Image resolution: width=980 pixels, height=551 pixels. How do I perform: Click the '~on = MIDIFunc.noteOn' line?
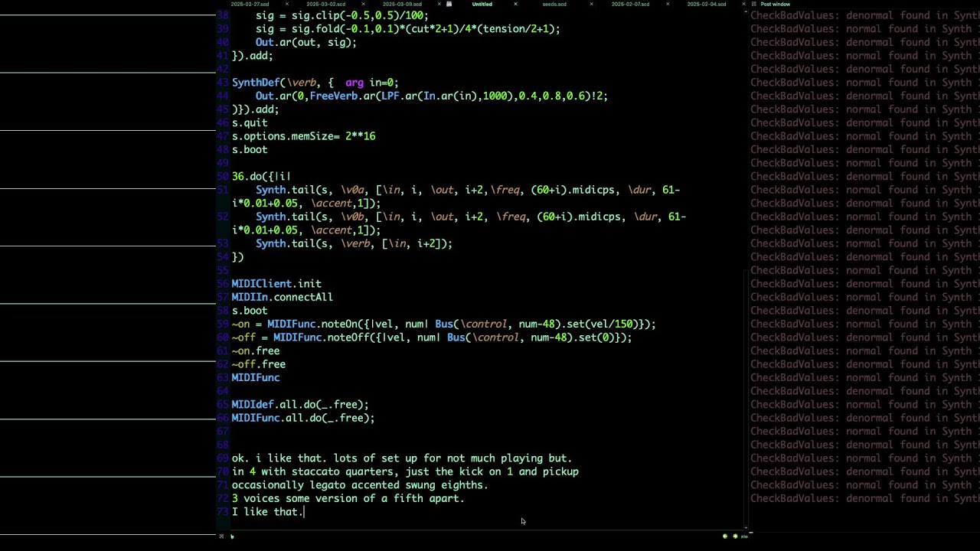(x=444, y=324)
